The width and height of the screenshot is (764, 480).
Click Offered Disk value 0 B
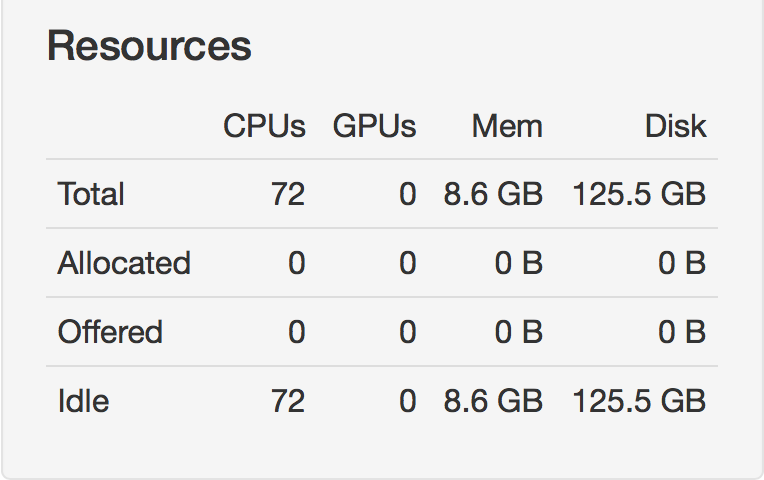(x=682, y=332)
